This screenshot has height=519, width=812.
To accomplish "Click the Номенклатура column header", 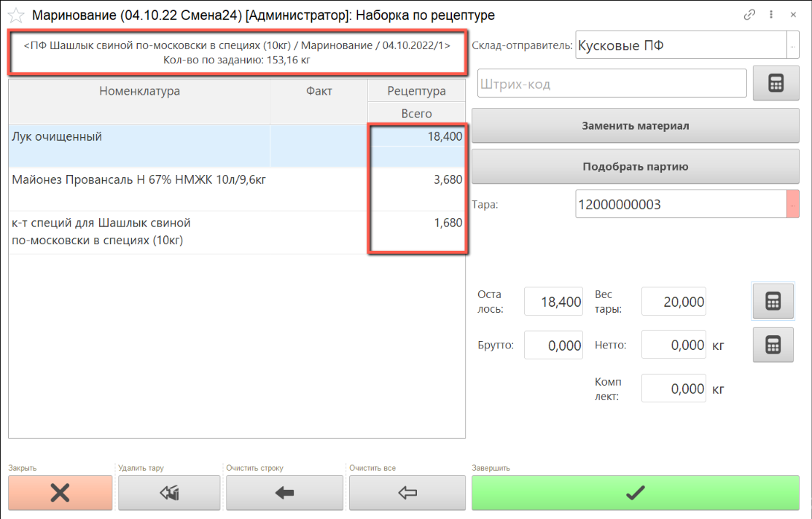I will coord(139,102).
